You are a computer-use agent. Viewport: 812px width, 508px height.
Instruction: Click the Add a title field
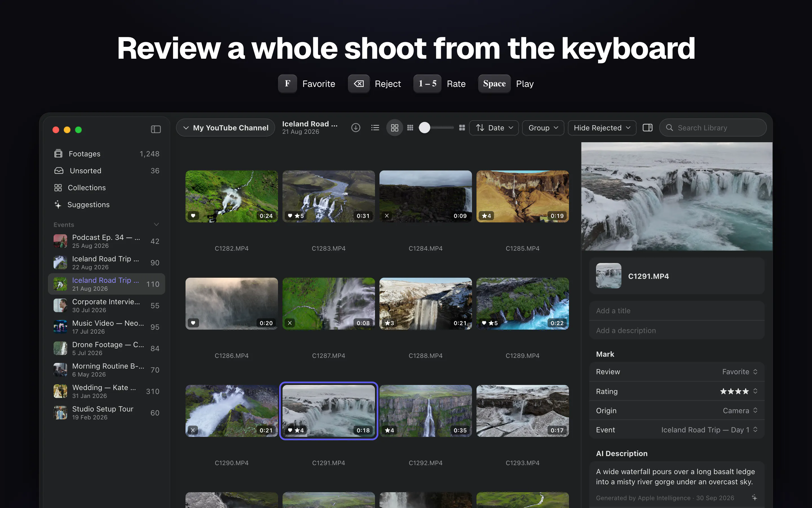click(676, 311)
